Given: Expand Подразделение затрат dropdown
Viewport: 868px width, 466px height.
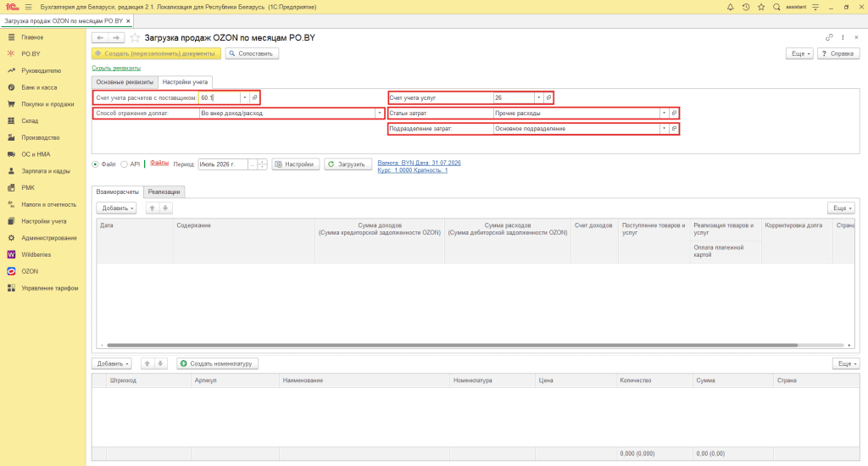Looking at the screenshot, I should pyautogui.click(x=664, y=129).
